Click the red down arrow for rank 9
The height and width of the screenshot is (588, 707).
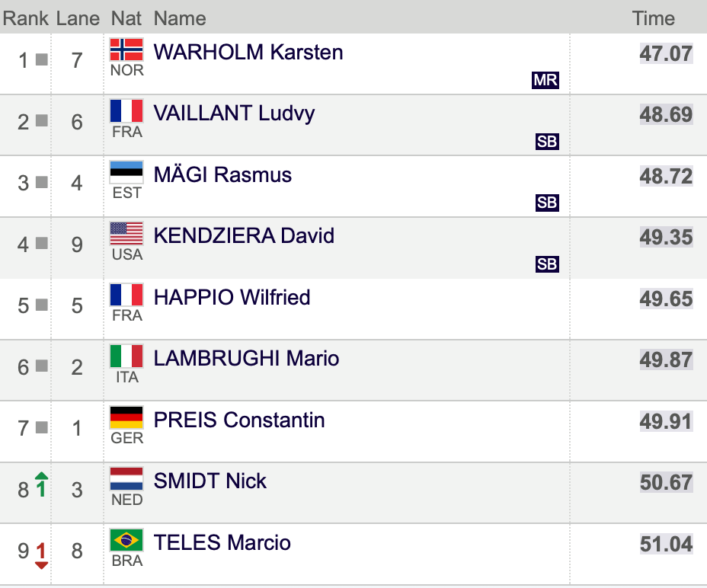tap(41, 556)
